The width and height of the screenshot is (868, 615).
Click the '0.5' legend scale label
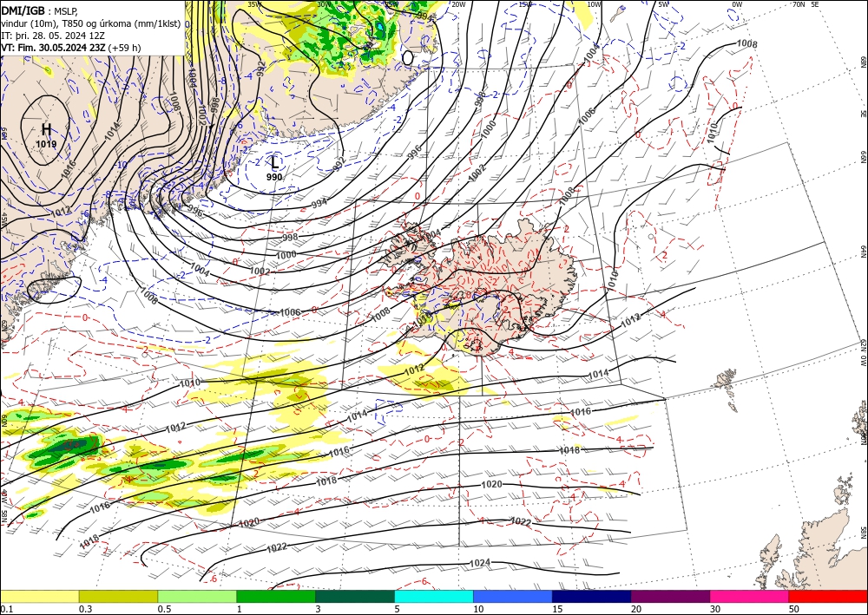164,609
